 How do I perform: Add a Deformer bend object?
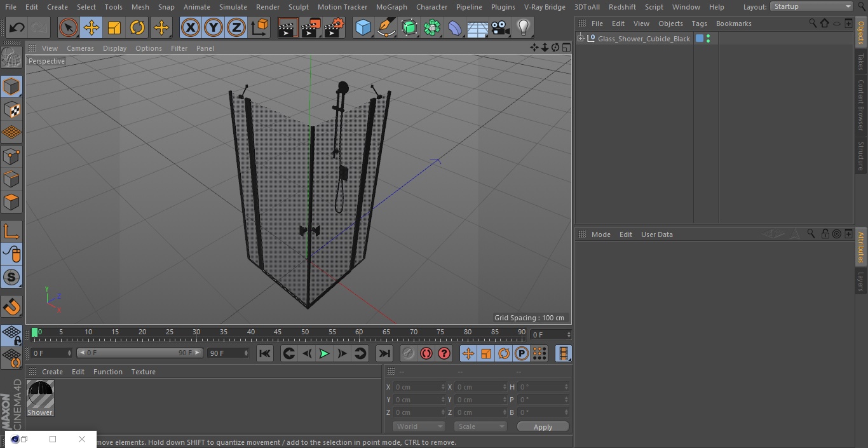click(x=455, y=28)
